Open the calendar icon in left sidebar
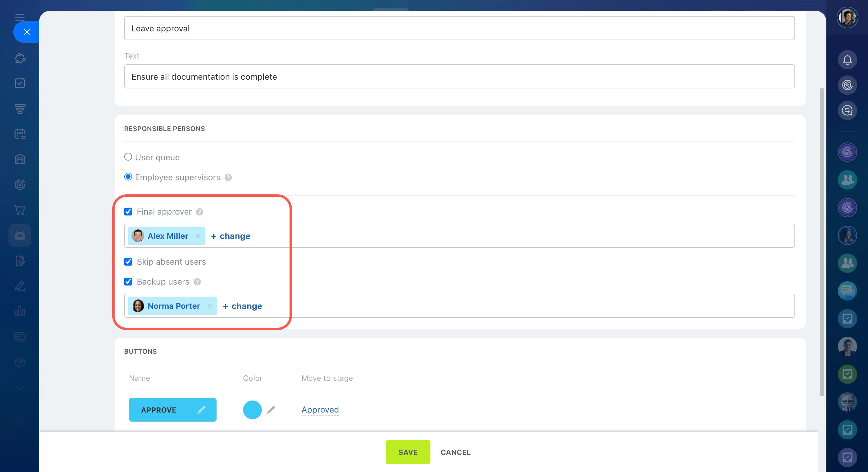Image resolution: width=868 pixels, height=472 pixels. (x=20, y=134)
